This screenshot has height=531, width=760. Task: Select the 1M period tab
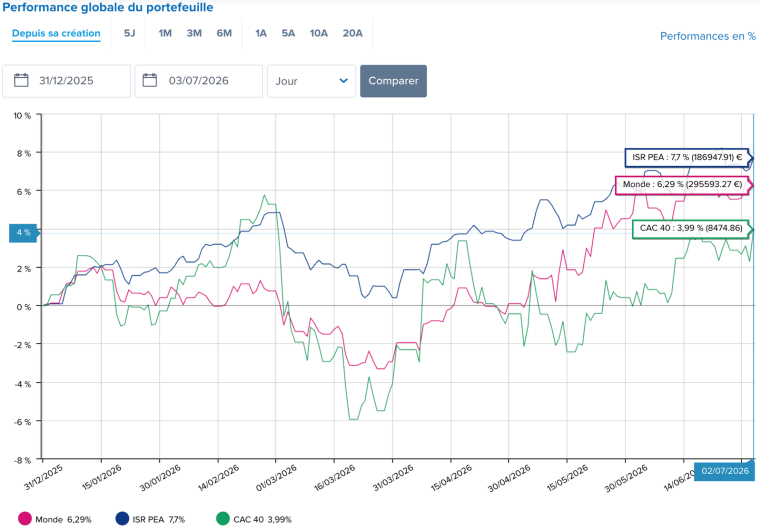point(165,33)
